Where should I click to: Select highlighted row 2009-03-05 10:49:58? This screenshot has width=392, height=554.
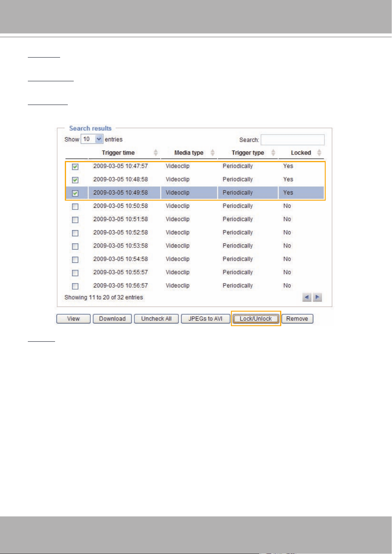tap(195, 193)
